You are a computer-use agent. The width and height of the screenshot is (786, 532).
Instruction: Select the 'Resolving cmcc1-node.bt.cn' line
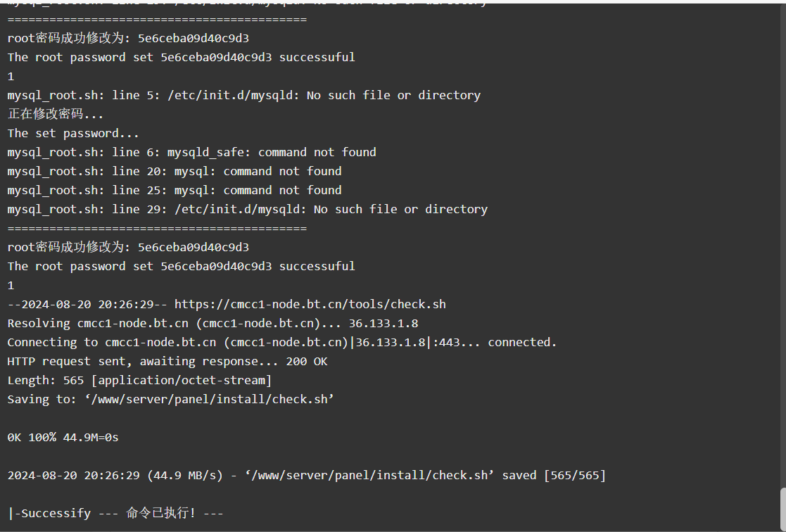(x=213, y=324)
